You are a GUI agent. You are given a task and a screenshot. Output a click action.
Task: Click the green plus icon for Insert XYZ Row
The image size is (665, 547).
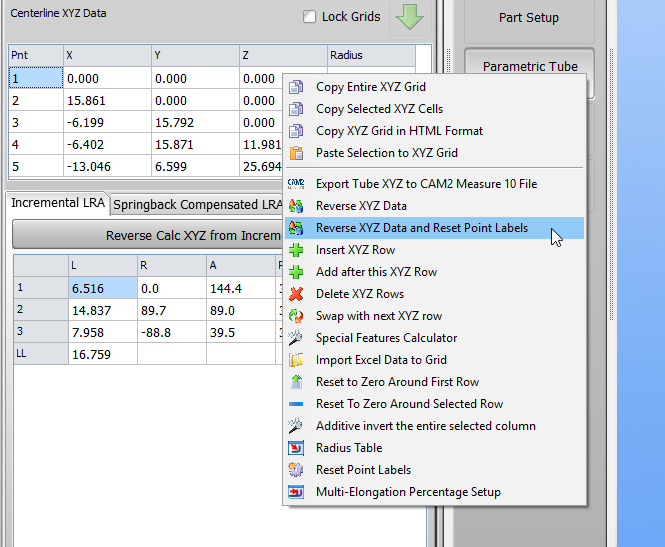(x=296, y=250)
